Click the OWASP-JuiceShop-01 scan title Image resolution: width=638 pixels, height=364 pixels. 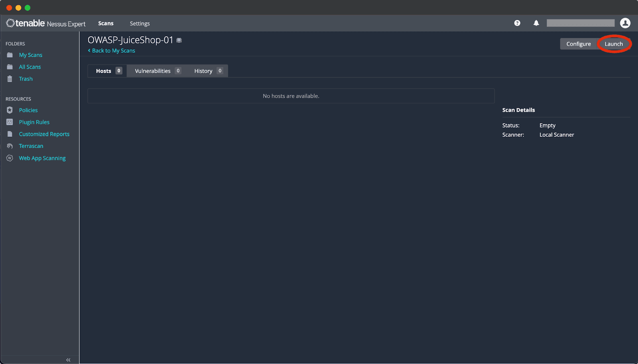click(130, 40)
